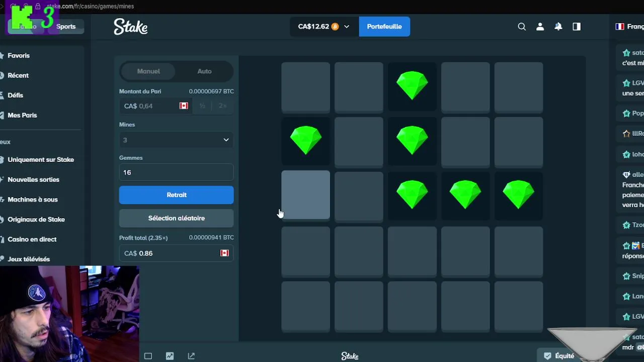Reveal the tile in fifth row, second column

click(x=359, y=306)
